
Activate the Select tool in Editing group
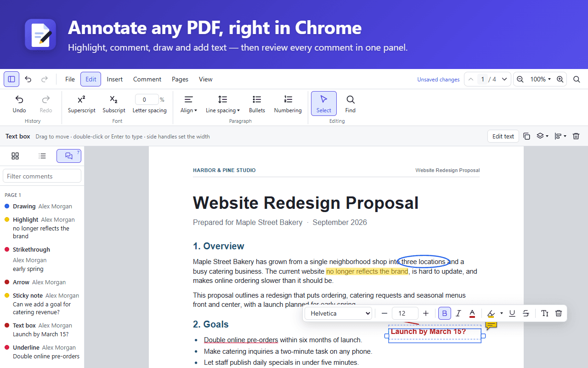click(324, 103)
